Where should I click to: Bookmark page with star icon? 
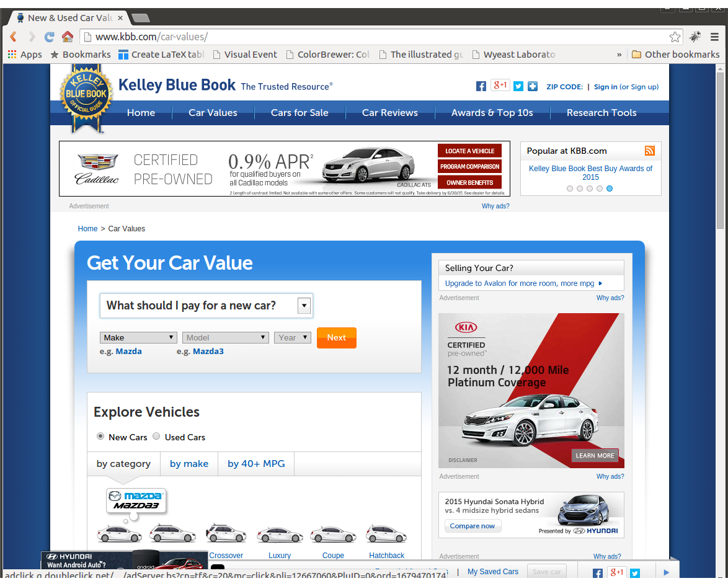point(675,37)
